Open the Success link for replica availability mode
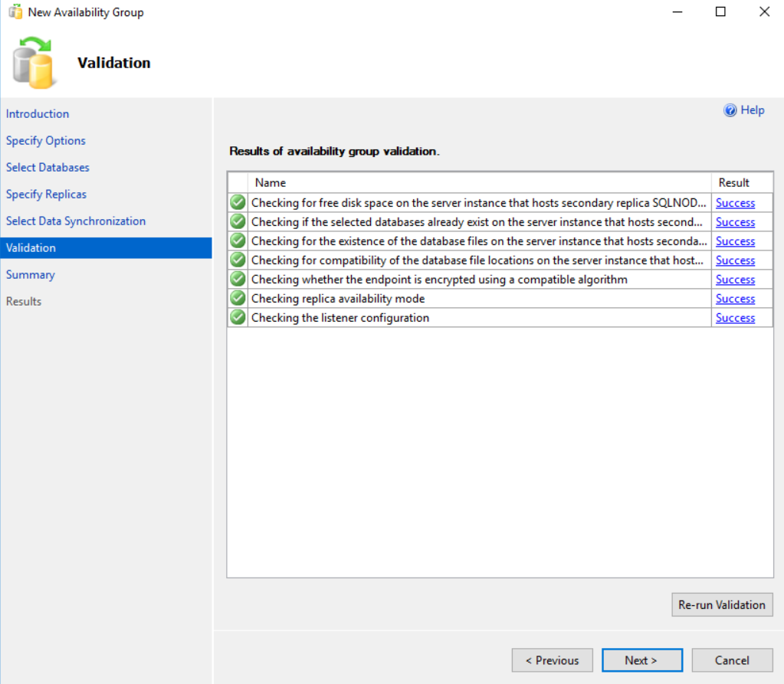Screen dimensions: 784x684 pos(735,299)
